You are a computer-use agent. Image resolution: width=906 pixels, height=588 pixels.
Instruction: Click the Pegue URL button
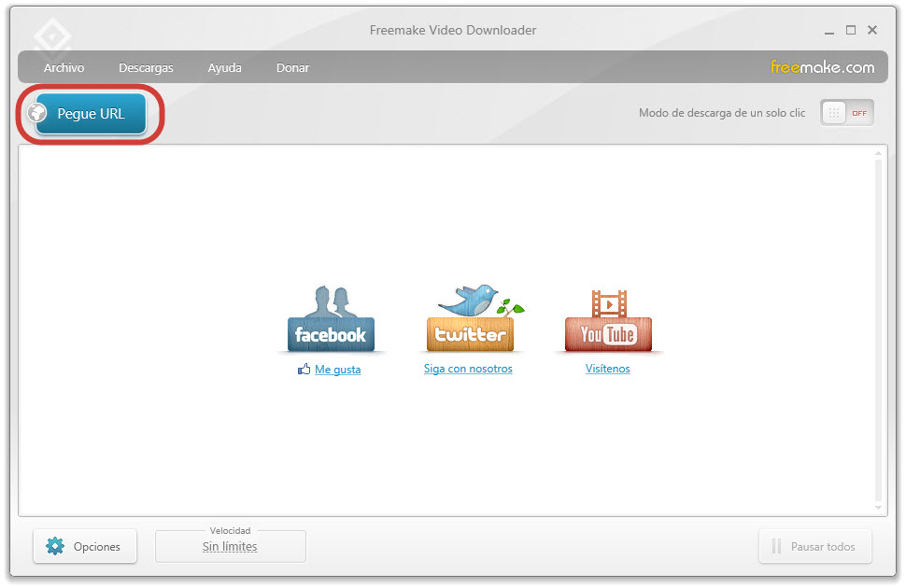coord(91,114)
